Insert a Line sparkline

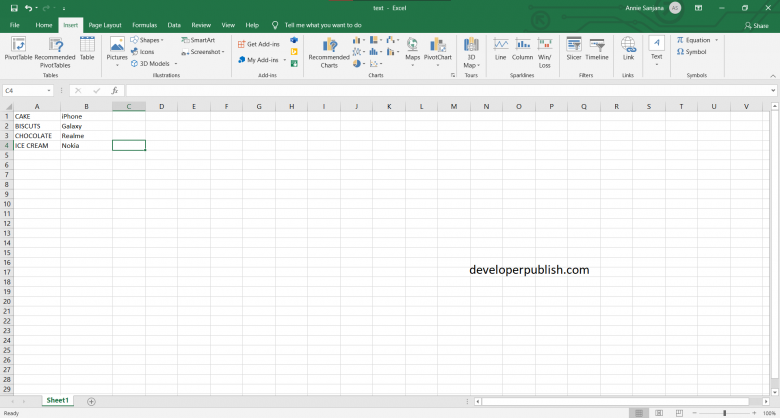pos(500,49)
